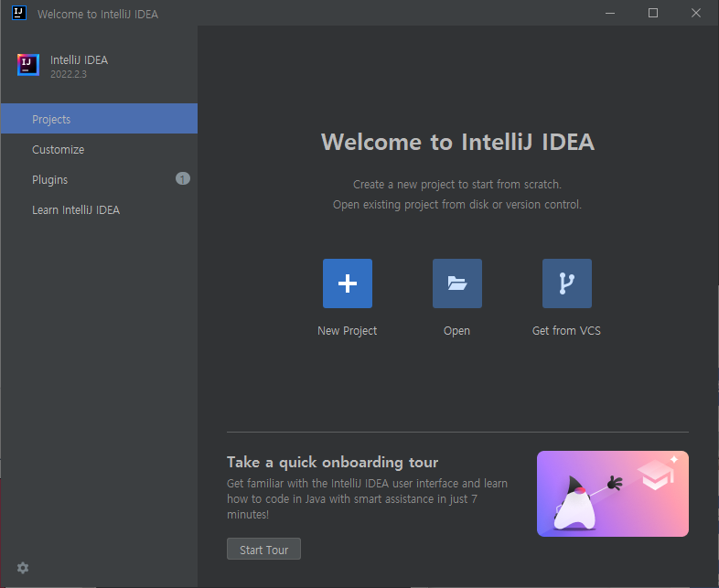Go to Learn IntelliJ IDEA tab
Viewport: 719px width, 588px height.
click(x=99, y=210)
